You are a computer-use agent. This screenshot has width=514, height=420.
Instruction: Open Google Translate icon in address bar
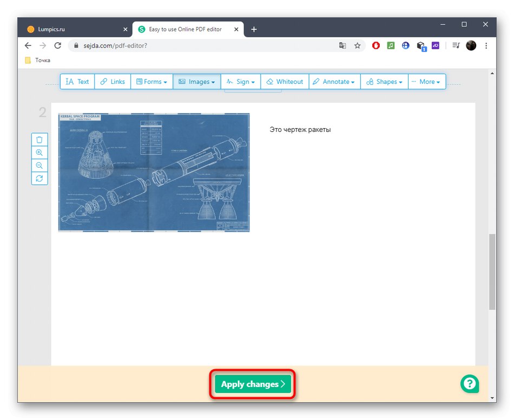tap(342, 45)
